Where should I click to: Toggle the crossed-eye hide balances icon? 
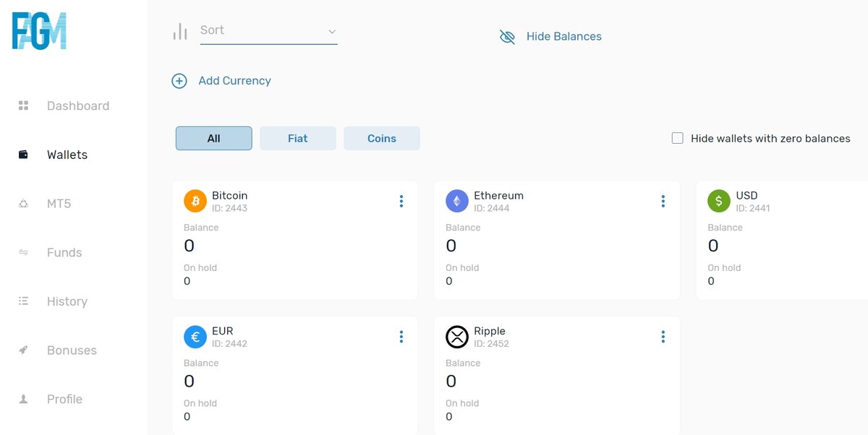coord(508,37)
